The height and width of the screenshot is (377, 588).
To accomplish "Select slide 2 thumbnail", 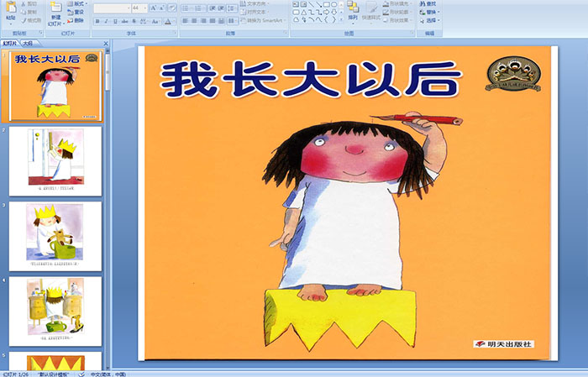I will click(55, 161).
